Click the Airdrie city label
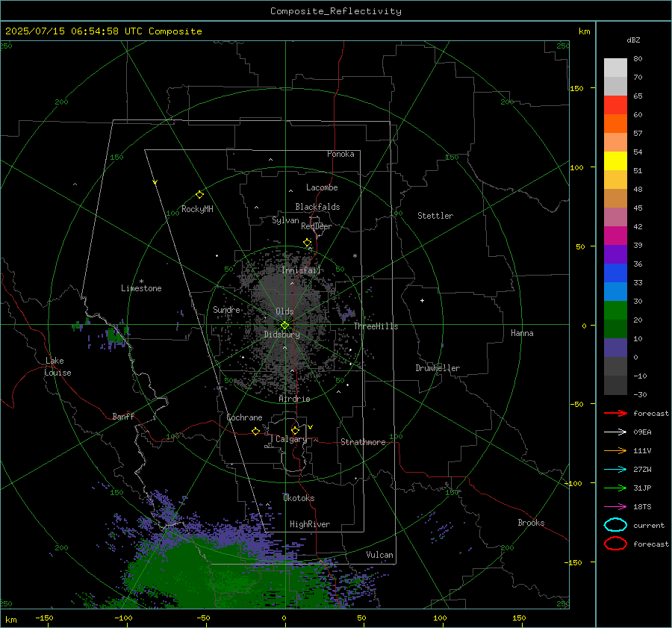The image size is (672, 628). coord(294,399)
